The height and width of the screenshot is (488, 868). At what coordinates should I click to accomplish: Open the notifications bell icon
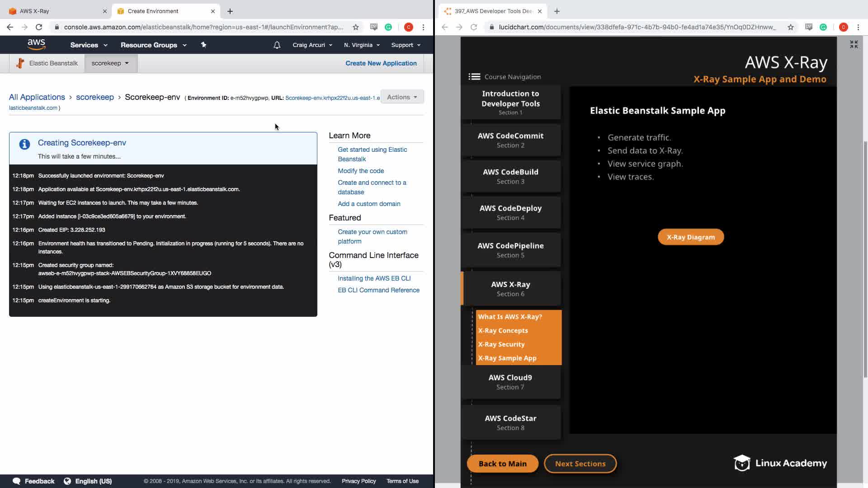tap(277, 45)
